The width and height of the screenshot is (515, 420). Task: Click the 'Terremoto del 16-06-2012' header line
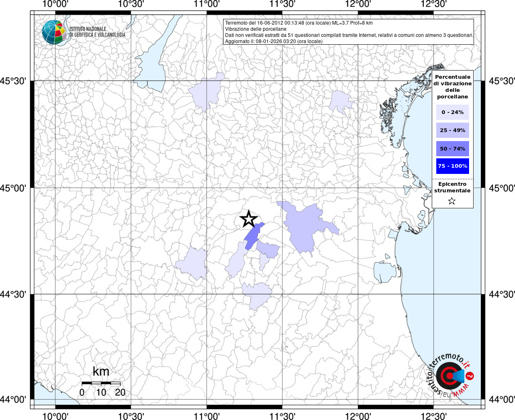(299, 23)
